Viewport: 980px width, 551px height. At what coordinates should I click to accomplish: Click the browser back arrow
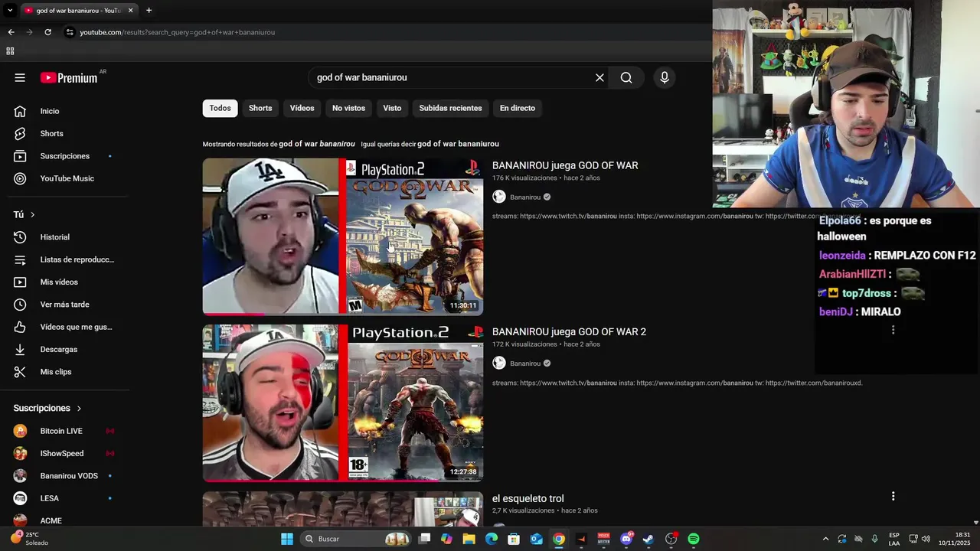(11, 32)
